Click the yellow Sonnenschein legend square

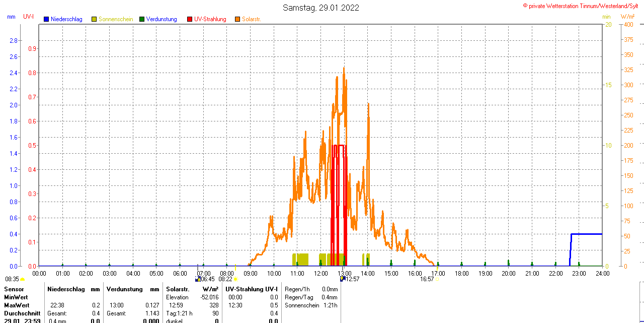pos(94,19)
